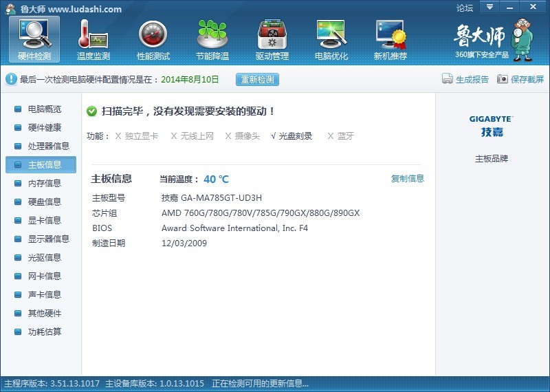Open 性能测试 performance test

(153, 40)
